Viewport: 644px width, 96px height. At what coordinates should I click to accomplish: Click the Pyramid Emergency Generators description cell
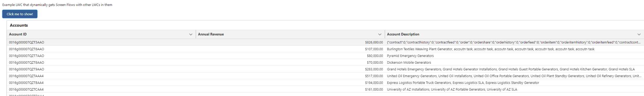tap(514, 56)
